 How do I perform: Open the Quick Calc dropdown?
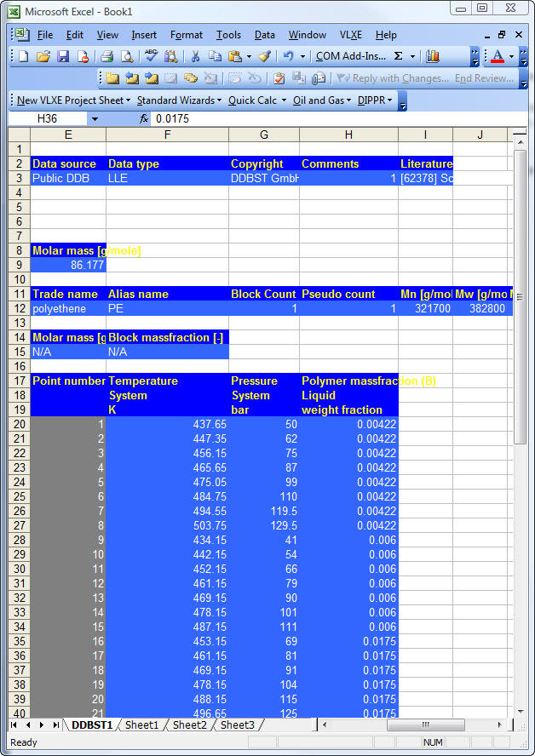tap(256, 100)
